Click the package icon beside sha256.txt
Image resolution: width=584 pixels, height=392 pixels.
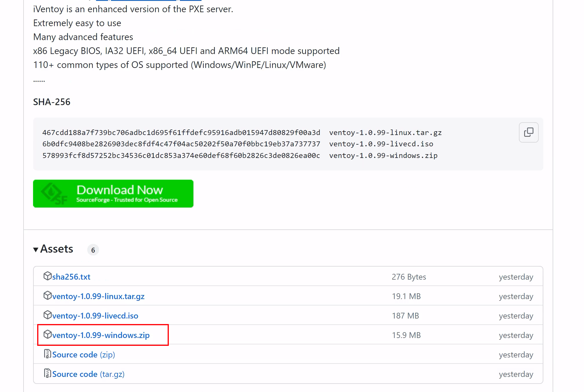47,276
